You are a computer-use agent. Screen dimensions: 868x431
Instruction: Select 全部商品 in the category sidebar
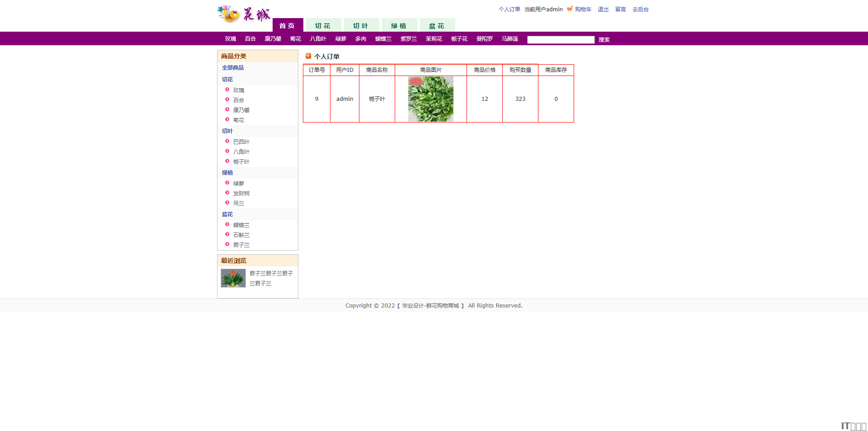233,68
